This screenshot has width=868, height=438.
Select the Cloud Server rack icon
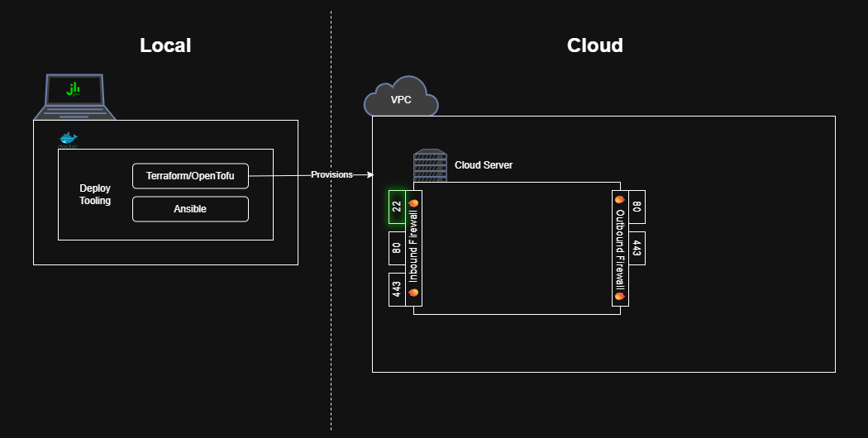tap(430, 165)
